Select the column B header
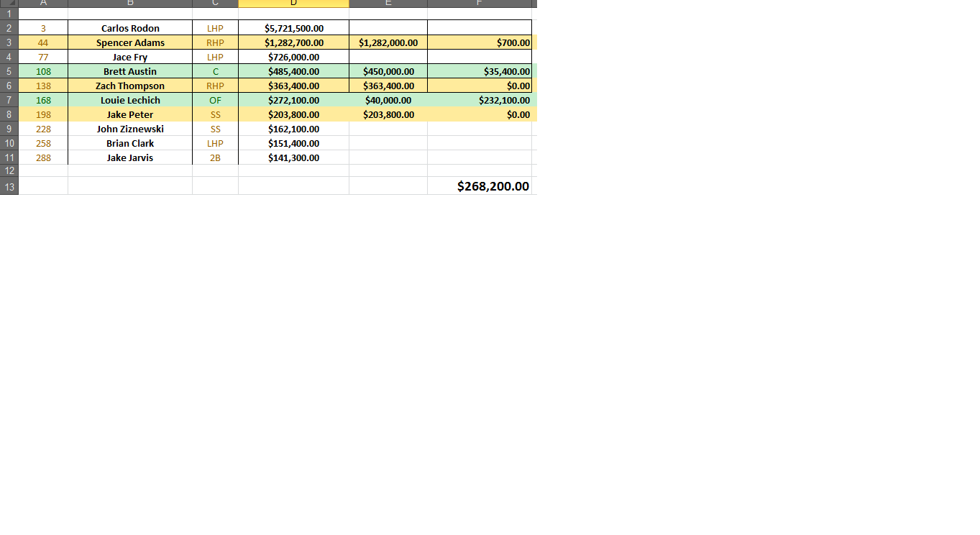Viewport: 980px width, 535px height. (130, 4)
